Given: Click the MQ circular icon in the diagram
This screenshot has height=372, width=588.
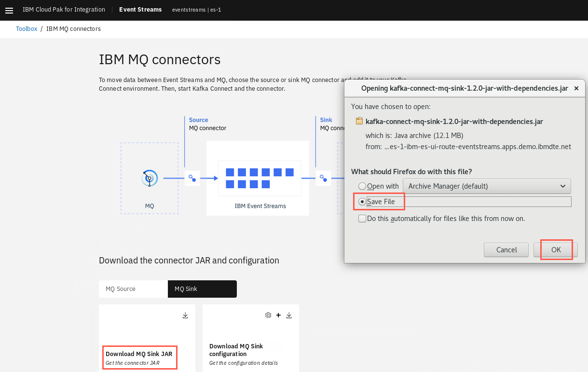Looking at the screenshot, I should [150, 179].
